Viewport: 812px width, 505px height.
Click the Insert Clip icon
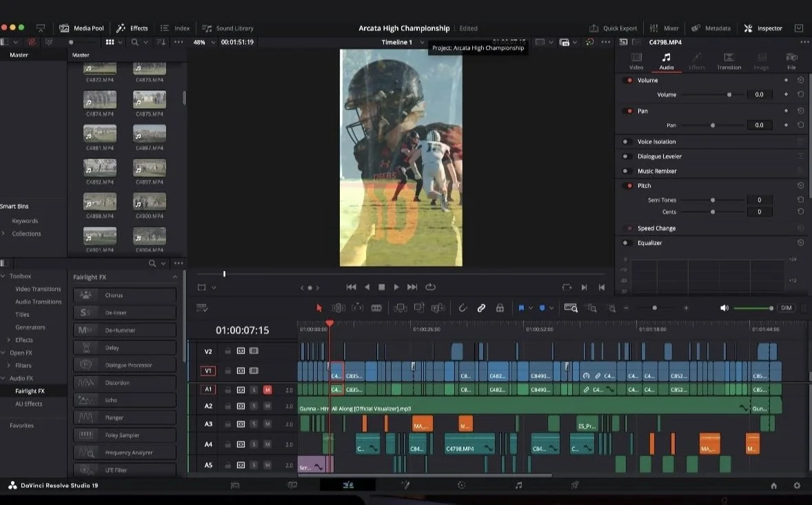click(400, 308)
